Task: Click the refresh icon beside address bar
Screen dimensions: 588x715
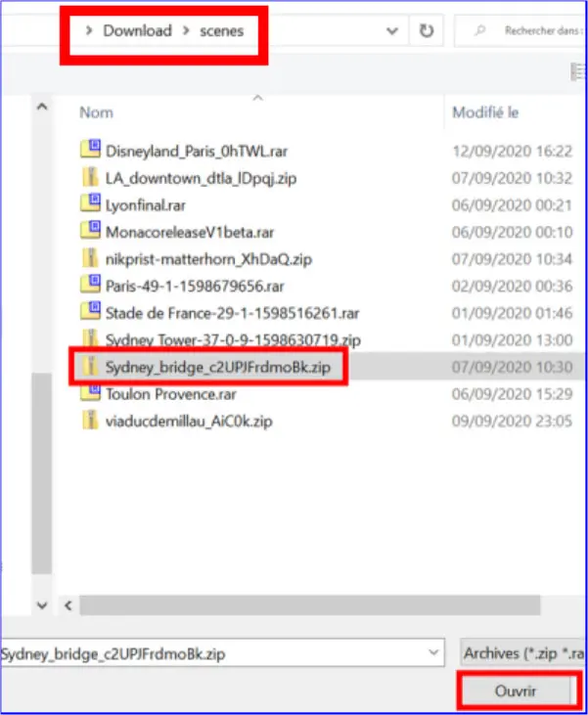Action: pos(426,31)
